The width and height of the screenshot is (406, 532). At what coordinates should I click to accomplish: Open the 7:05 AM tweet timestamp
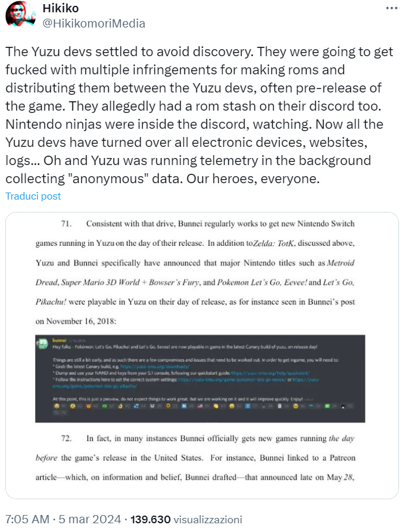tap(27, 519)
